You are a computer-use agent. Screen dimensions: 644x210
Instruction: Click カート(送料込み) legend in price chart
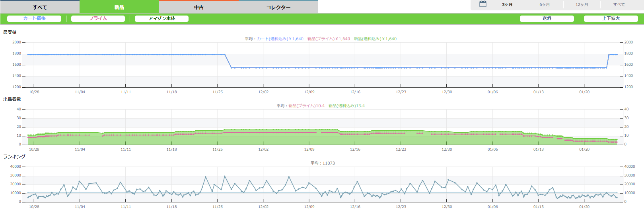click(280, 39)
